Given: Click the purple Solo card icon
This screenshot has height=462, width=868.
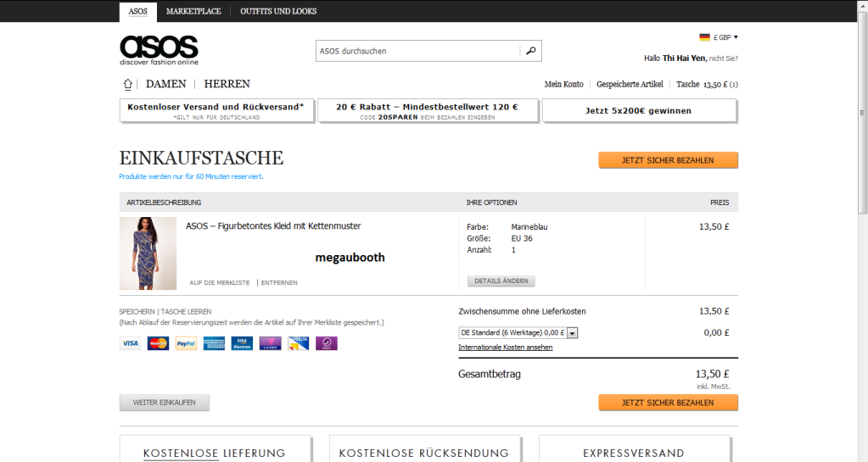Looking at the screenshot, I should click(327, 343).
